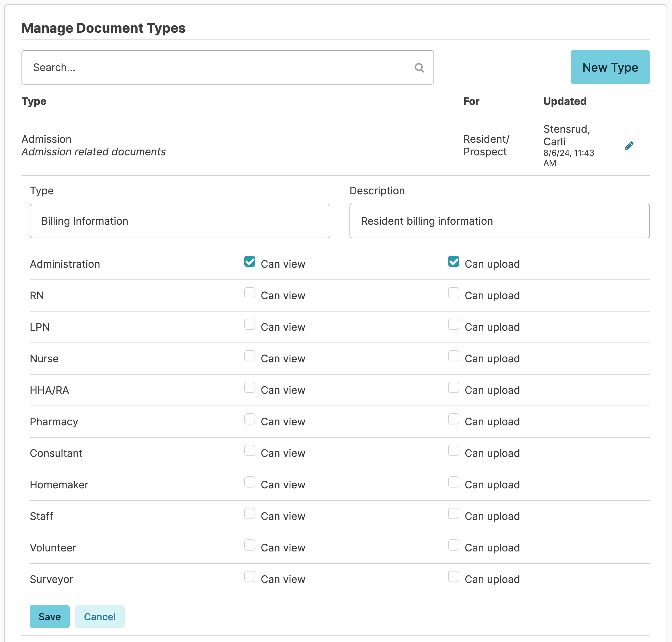Check Can view for Volunteer
This screenshot has width=672, height=642.
[x=249, y=545]
